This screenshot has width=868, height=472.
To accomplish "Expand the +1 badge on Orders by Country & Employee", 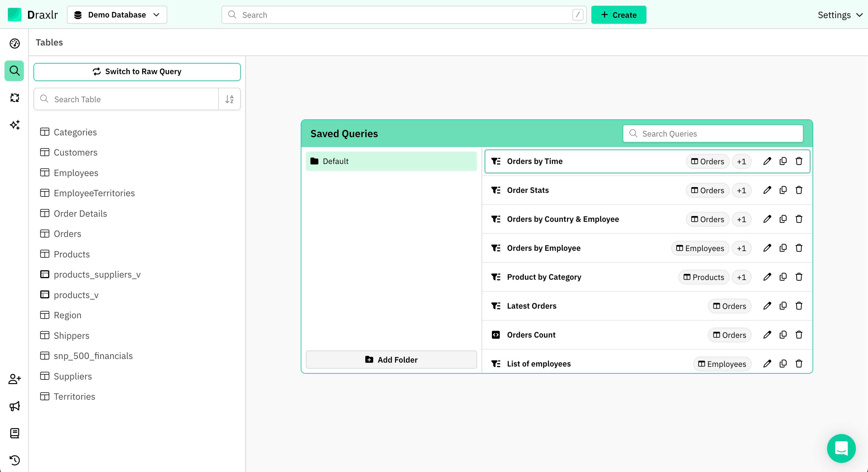I will coord(741,220).
